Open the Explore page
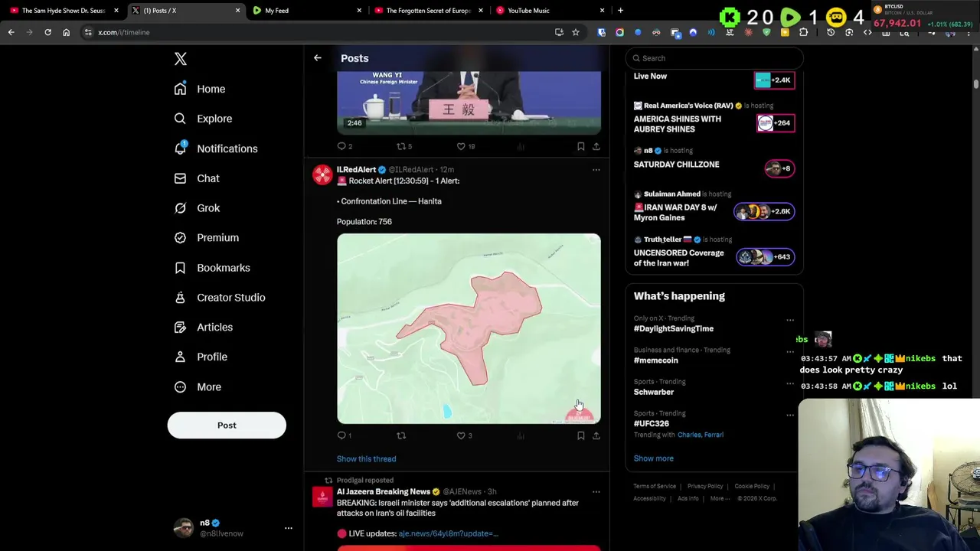This screenshot has width=980, height=551. click(x=203, y=119)
